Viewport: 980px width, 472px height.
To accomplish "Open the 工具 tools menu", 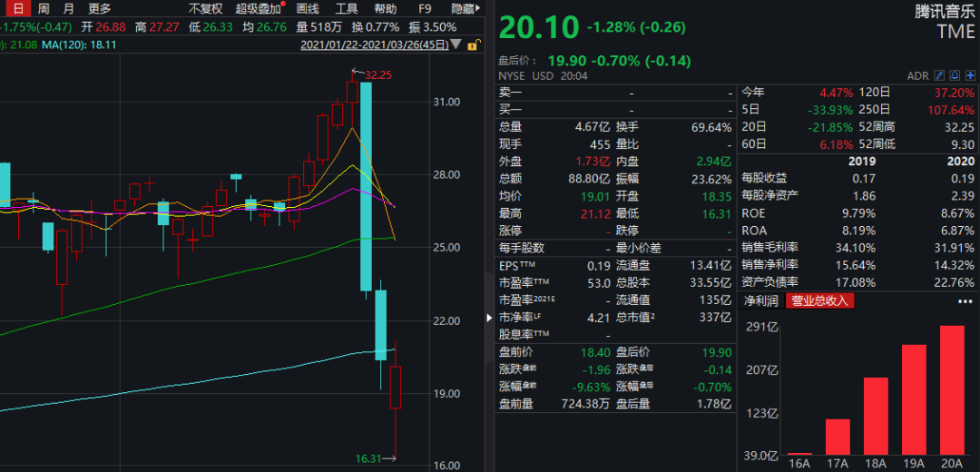I will click(x=347, y=9).
